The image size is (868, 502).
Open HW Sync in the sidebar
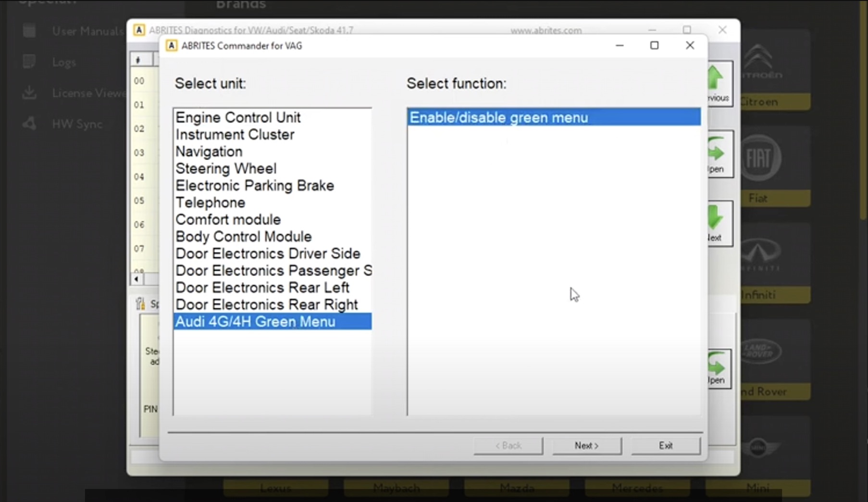(x=62, y=124)
